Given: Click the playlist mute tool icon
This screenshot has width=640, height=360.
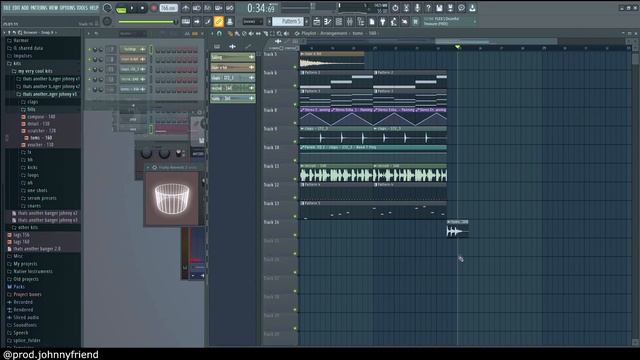Looking at the screenshot, I should pos(251,33).
